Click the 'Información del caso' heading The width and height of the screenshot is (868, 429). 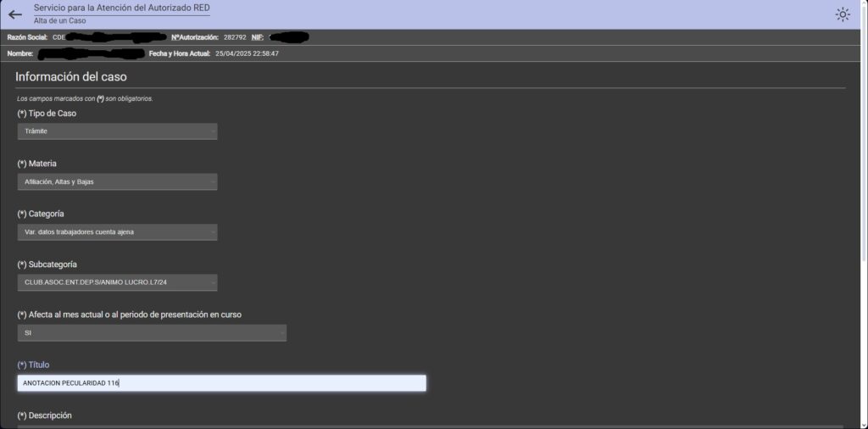(71, 76)
